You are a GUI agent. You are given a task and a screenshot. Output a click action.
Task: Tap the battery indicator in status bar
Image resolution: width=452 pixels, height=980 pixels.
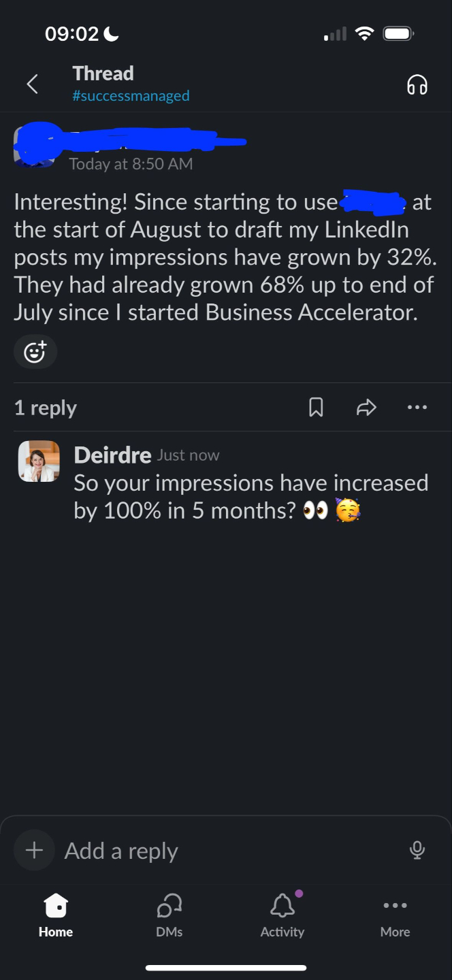[398, 33]
